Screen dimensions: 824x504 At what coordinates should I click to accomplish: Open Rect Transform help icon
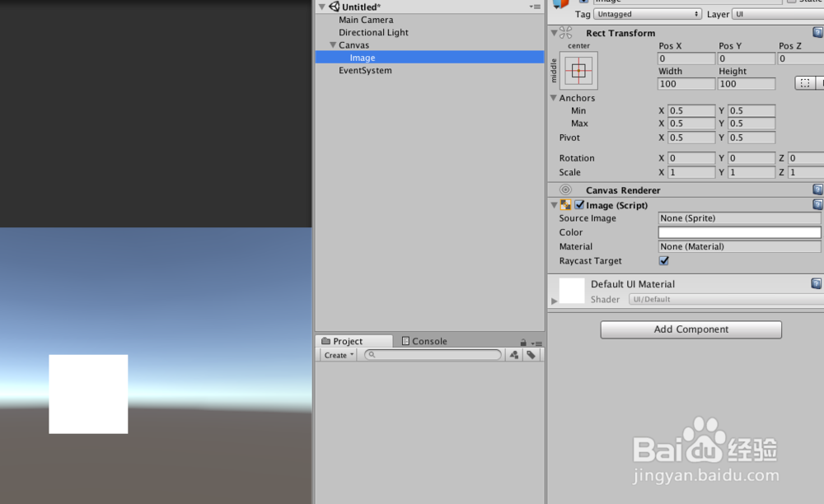(817, 33)
